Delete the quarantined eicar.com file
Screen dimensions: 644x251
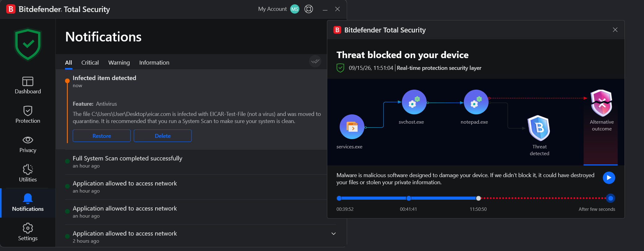[x=163, y=136]
